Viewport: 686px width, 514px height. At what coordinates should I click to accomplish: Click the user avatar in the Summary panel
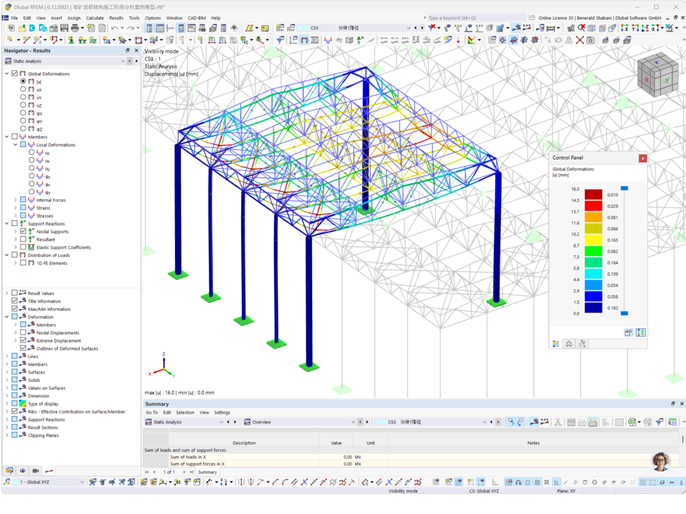[660, 460]
